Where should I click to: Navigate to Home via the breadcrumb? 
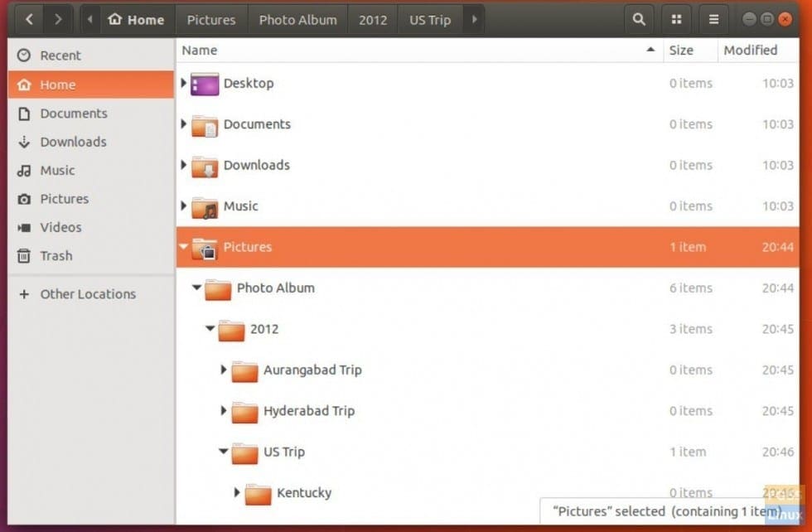point(136,19)
